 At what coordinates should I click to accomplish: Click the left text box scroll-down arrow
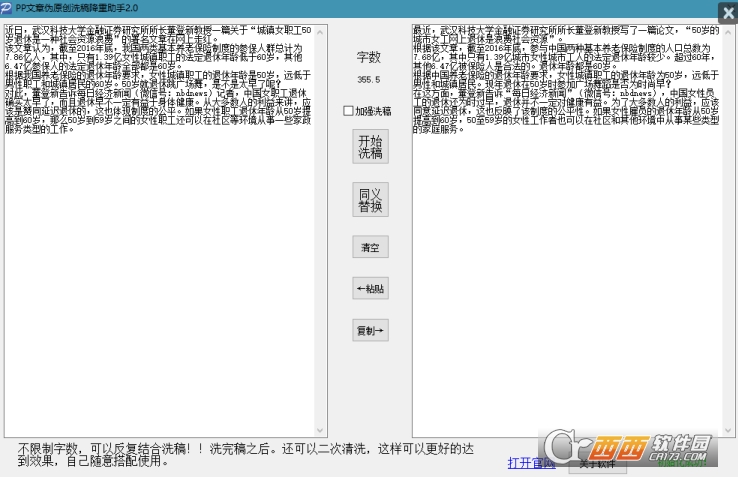coord(321,430)
